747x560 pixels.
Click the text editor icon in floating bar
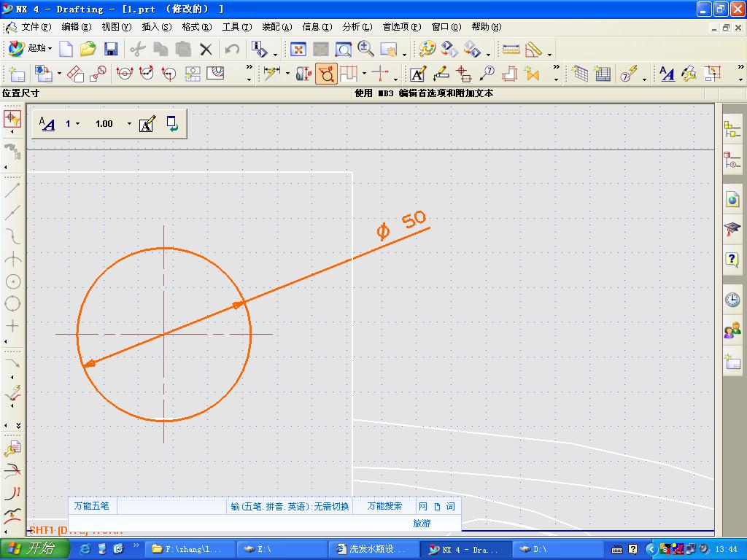pos(147,124)
